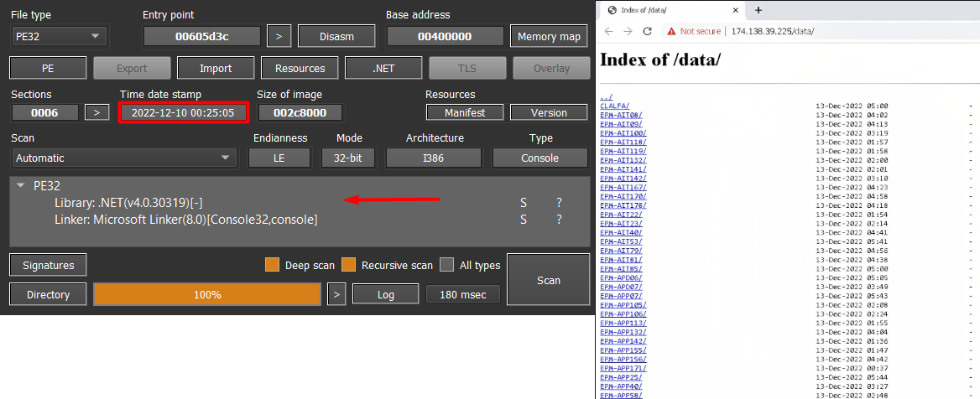Open the Scan mode Automatic dropdown
980x399 pixels.
[124, 158]
